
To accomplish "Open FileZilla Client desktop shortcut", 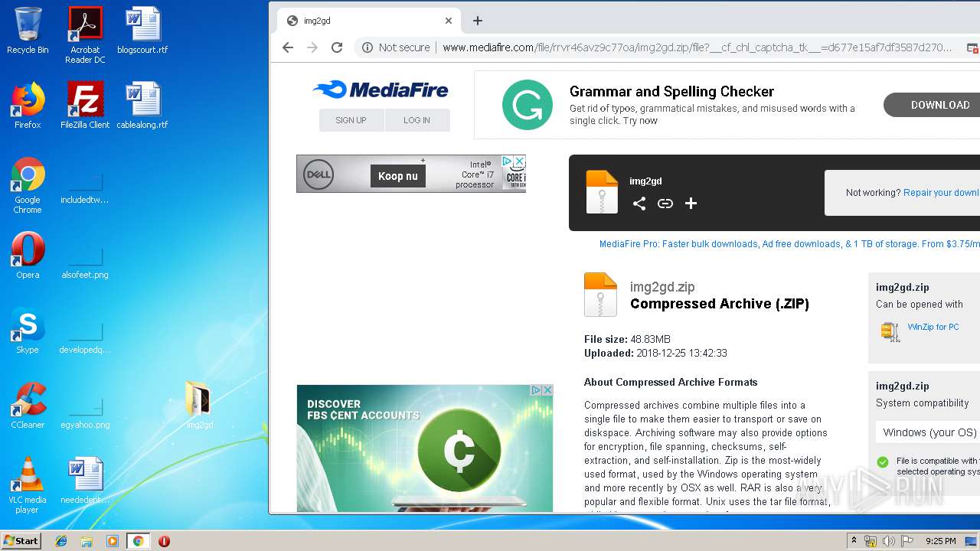I will 85,106.
